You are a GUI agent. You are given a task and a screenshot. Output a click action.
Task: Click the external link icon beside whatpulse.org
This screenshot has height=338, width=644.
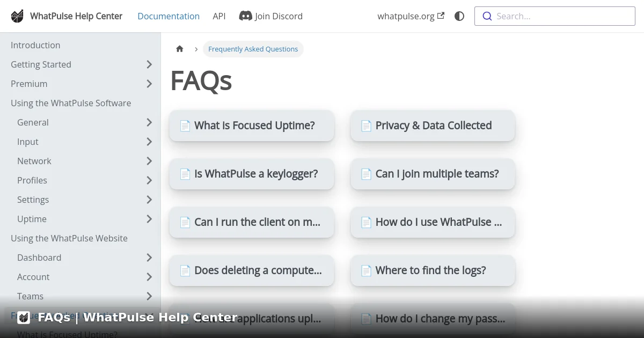point(441,16)
